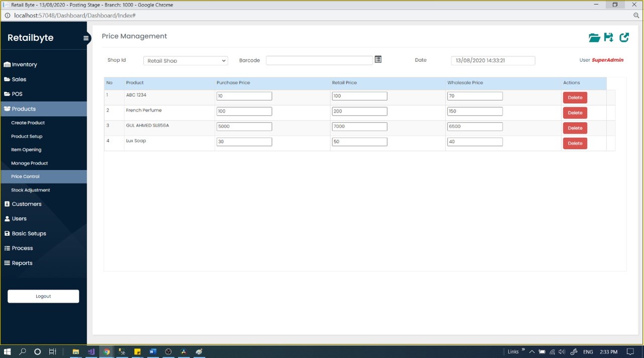Open the barcode lookup list icon
This screenshot has height=358, width=644.
(x=378, y=59)
